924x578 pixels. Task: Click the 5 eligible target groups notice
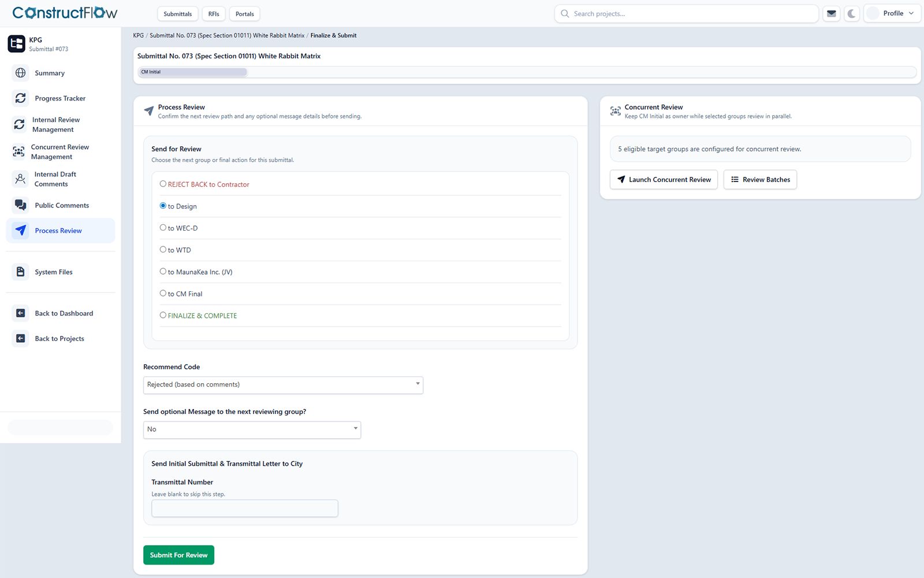pyautogui.click(x=760, y=149)
